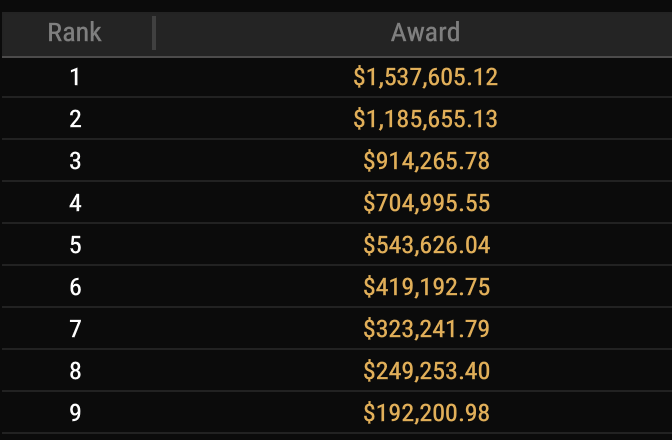
Task: Select rank 5 cell
Action: [x=75, y=245]
